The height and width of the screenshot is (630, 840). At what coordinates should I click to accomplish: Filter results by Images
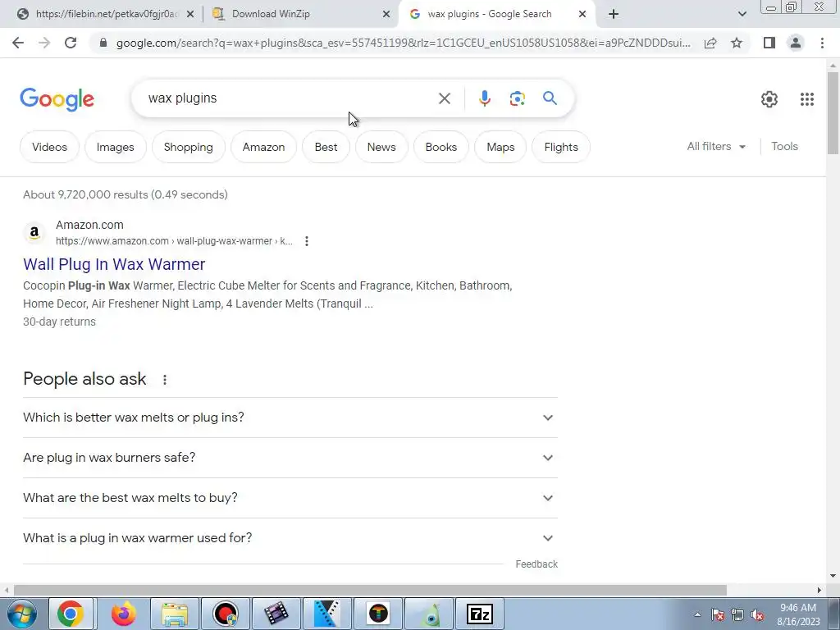click(115, 147)
